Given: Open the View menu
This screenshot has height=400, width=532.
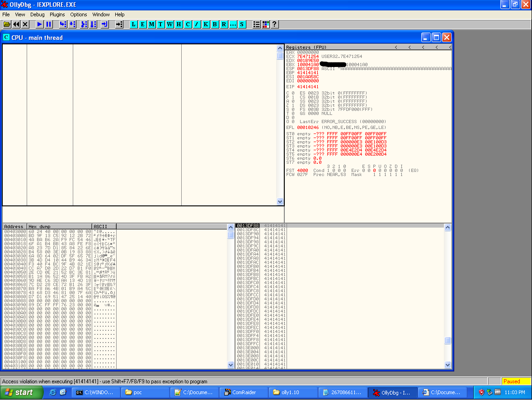Looking at the screenshot, I should [20, 14].
